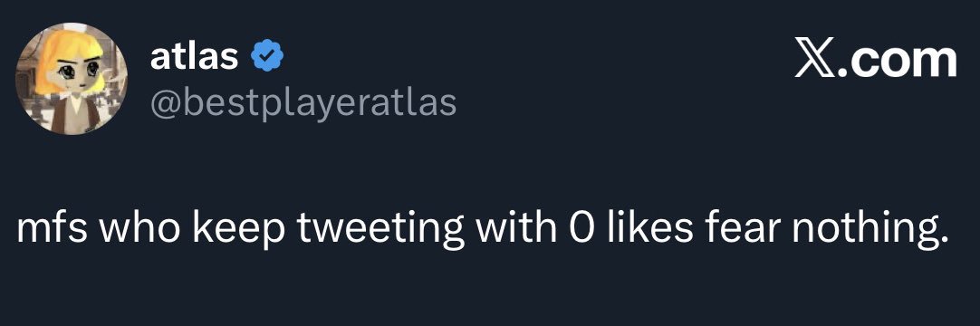Click the blue verified checkmark badge
This screenshot has width=980, height=326.
coord(267,58)
